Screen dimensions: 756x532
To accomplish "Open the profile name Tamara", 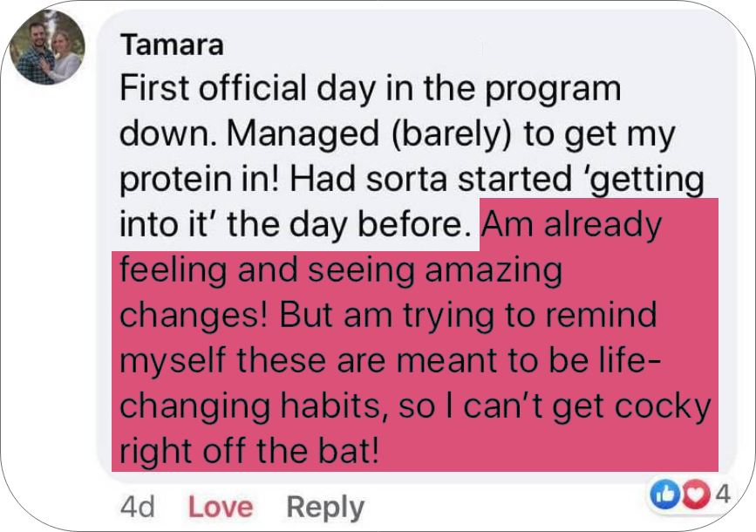I will click(x=172, y=44).
